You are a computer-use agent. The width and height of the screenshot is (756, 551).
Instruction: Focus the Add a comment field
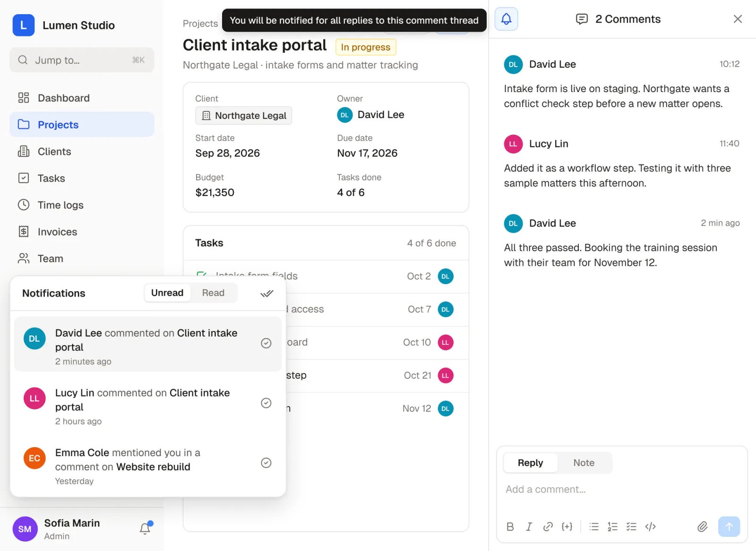pyautogui.click(x=622, y=490)
